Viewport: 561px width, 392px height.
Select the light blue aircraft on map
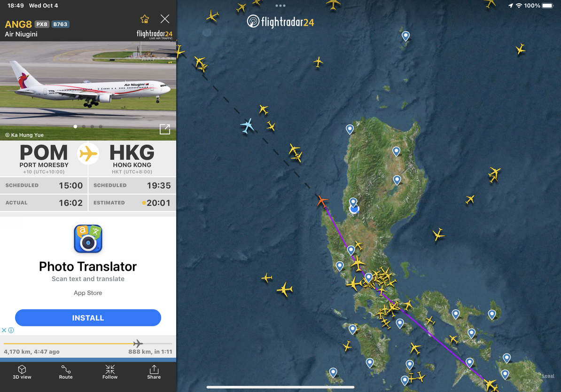coord(247,125)
